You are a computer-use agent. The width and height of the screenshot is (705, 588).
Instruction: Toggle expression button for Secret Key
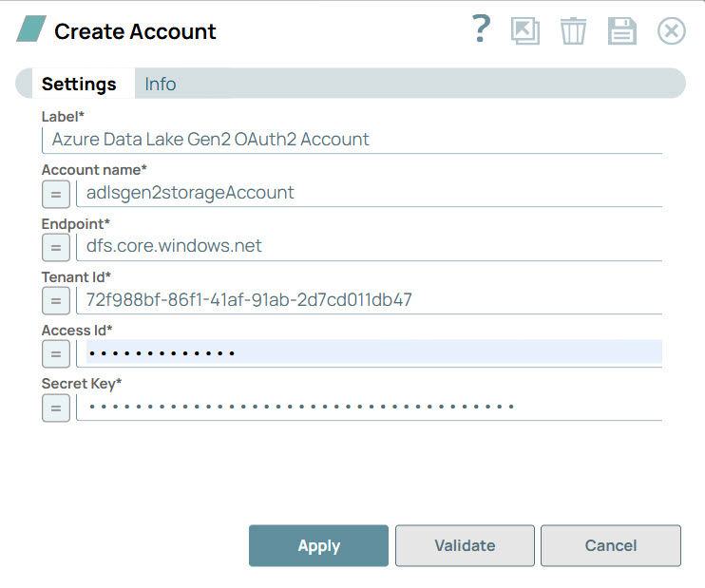[56, 408]
